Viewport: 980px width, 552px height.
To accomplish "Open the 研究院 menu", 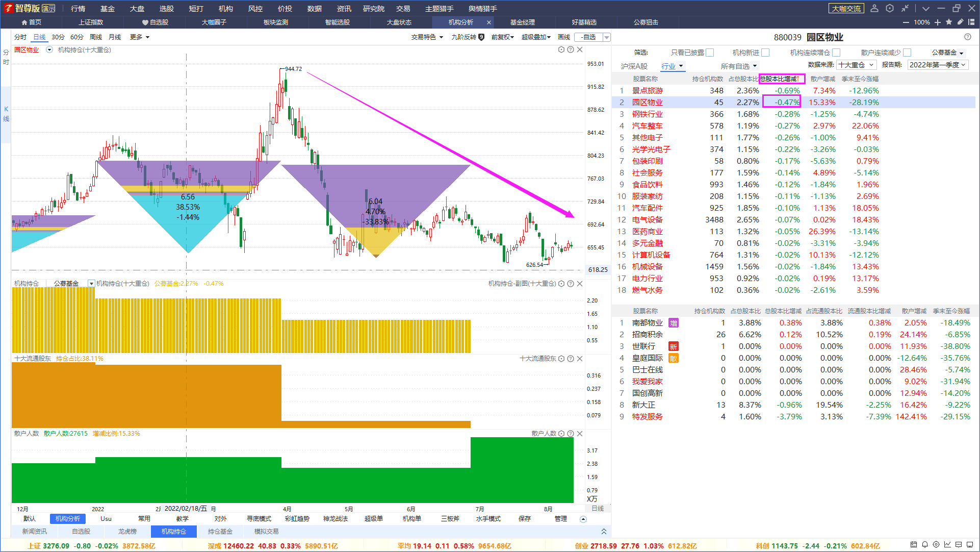I will tap(374, 8).
